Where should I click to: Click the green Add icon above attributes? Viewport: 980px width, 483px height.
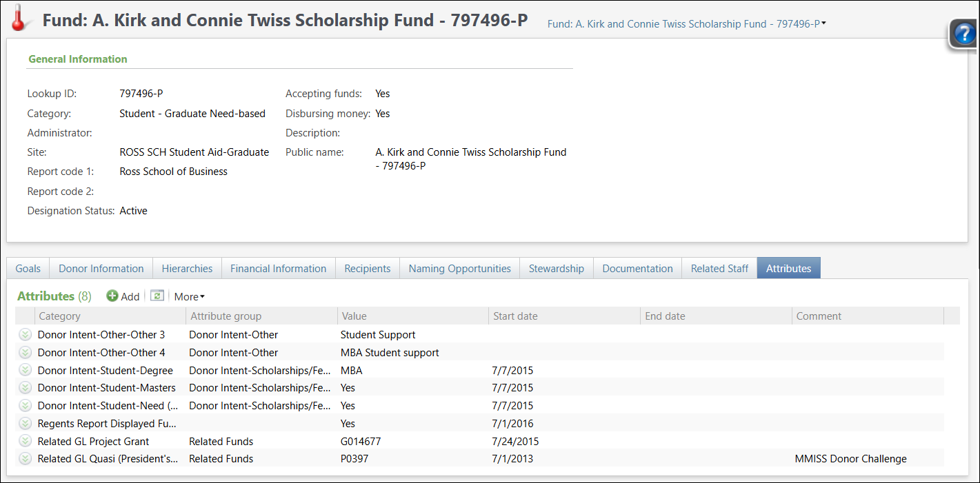pyautogui.click(x=112, y=296)
